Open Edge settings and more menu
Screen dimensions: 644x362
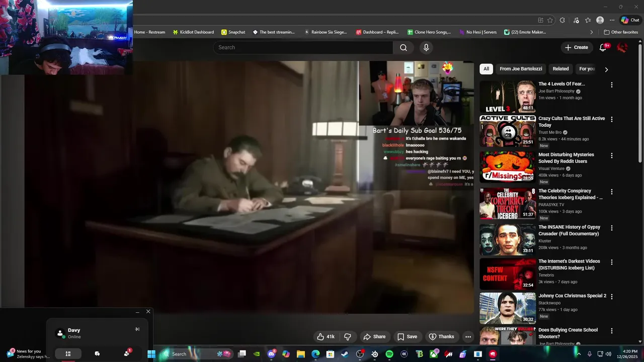click(612, 20)
